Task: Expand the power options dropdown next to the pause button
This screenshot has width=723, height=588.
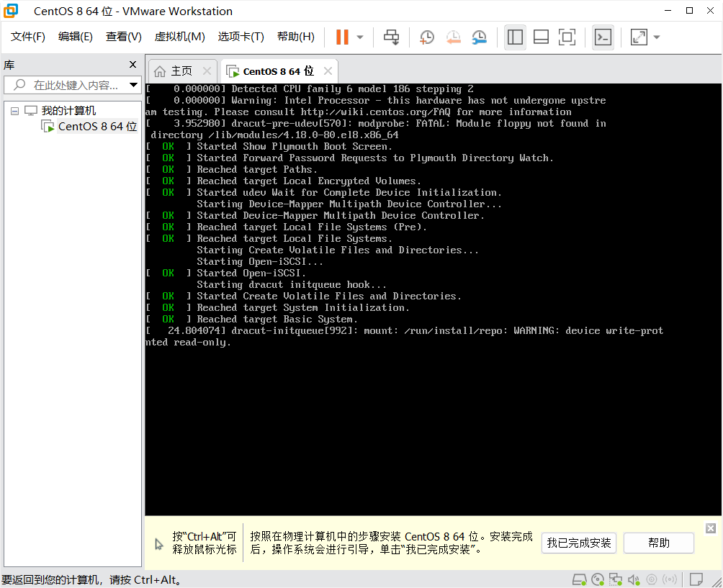Action: click(x=360, y=37)
